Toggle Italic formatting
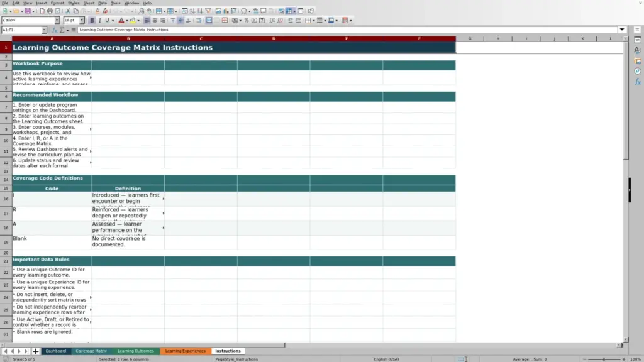Image resolution: width=644 pixels, height=362 pixels. tap(100, 20)
